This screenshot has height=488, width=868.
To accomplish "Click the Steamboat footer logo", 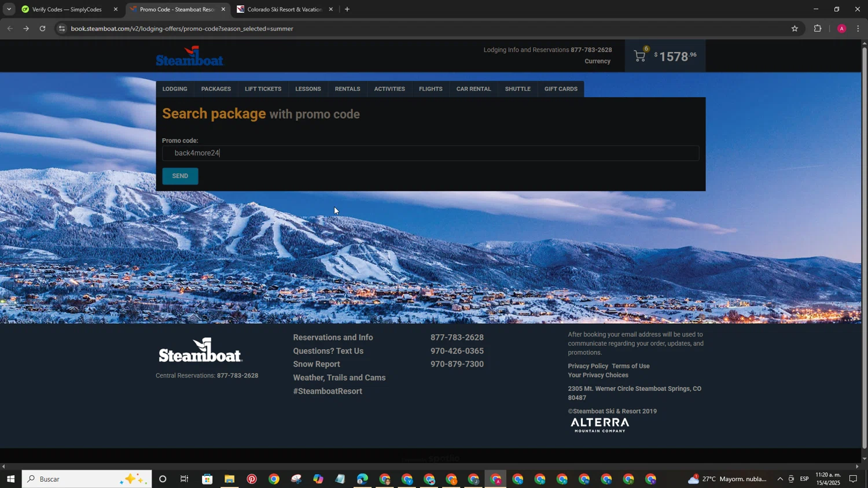I will coord(200,350).
